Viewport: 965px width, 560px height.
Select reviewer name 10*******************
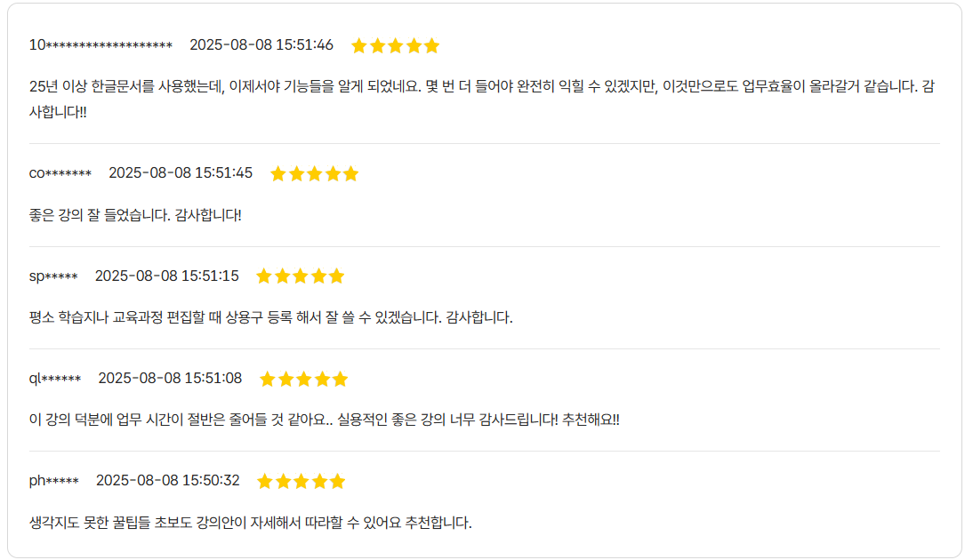101,45
